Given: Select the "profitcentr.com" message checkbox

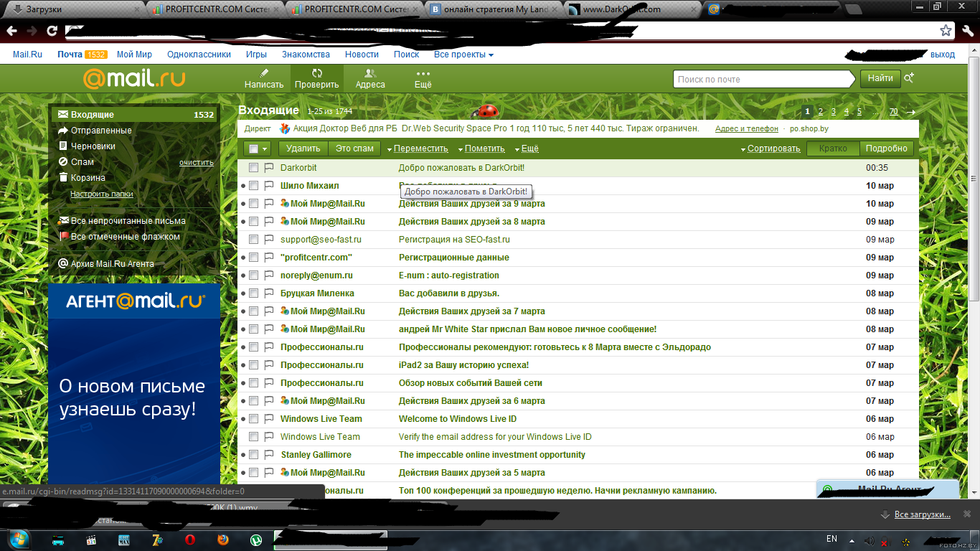Looking at the screenshot, I should click(x=253, y=258).
